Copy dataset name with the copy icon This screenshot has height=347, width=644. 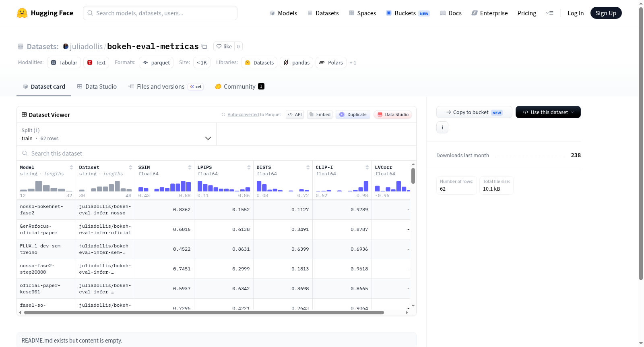pyautogui.click(x=204, y=46)
